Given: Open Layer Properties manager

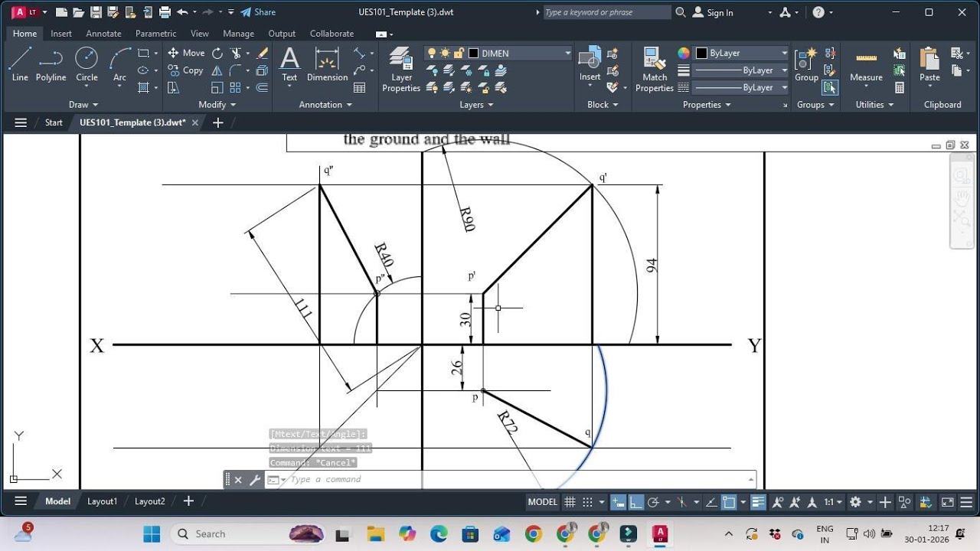Looking at the screenshot, I should tap(401, 69).
